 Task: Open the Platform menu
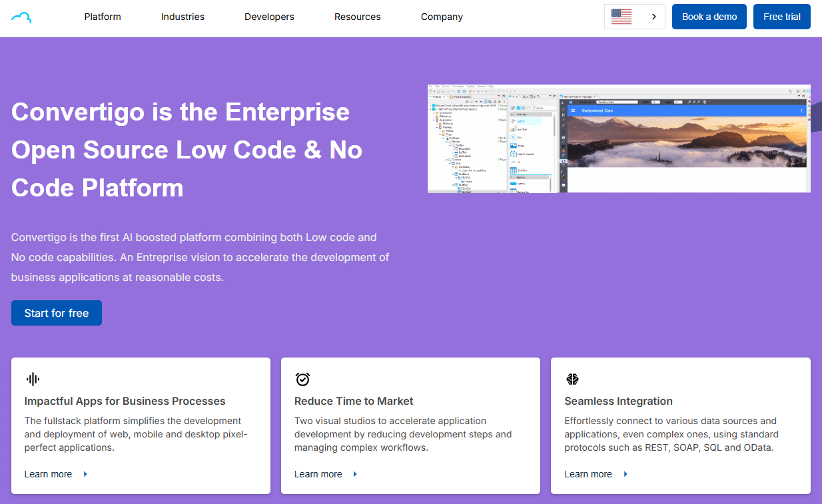(x=103, y=17)
